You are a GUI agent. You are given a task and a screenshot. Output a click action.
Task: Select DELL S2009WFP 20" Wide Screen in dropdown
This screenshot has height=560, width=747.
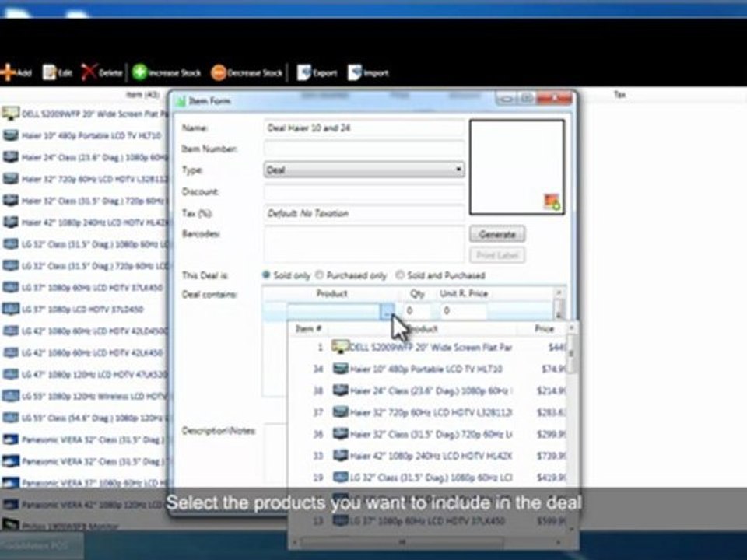click(x=427, y=347)
